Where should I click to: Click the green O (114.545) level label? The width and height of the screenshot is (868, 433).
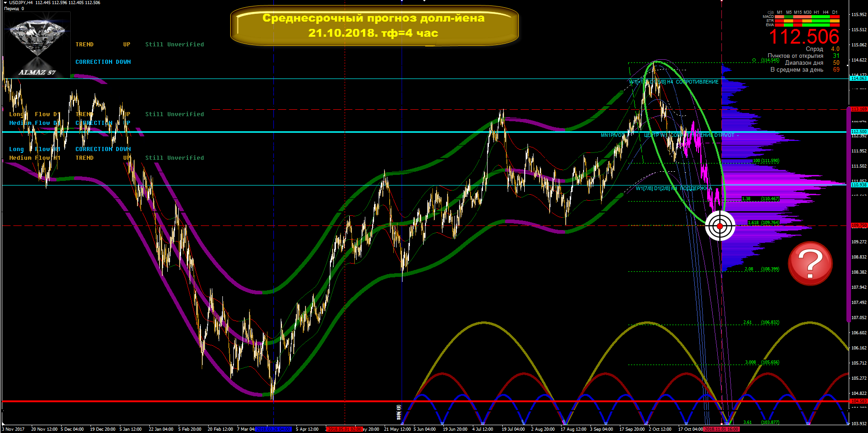click(766, 60)
